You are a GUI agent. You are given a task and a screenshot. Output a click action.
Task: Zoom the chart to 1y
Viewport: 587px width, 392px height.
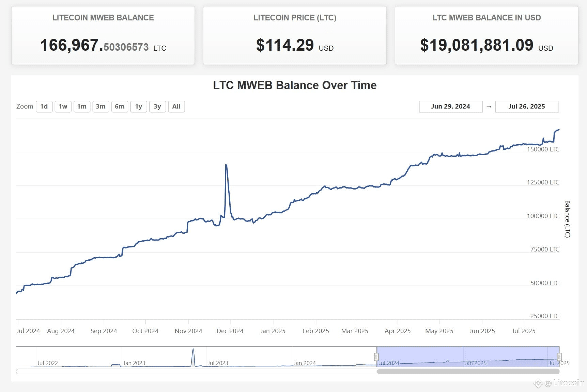coord(139,107)
